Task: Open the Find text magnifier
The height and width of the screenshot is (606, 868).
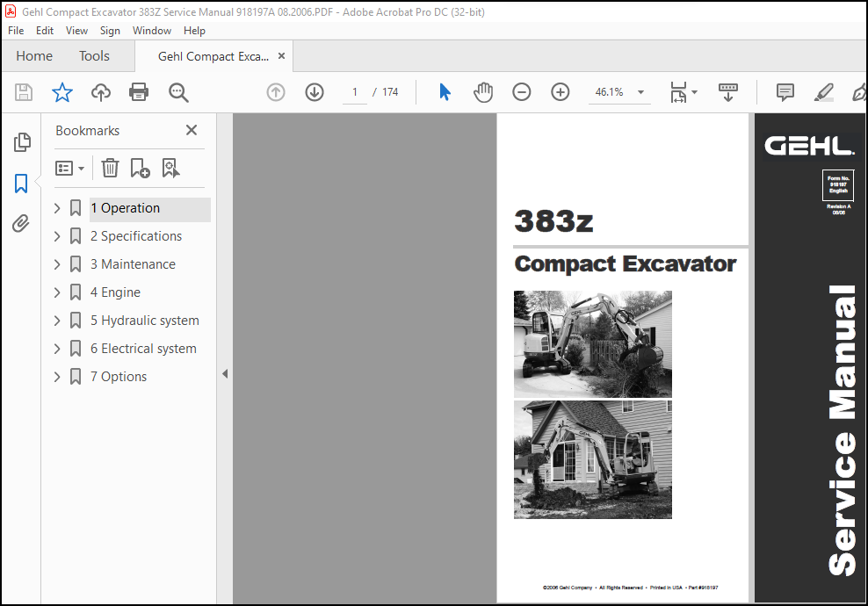Action: pos(178,92)
